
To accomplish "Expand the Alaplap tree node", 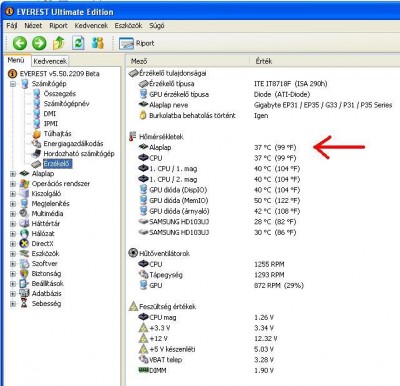I will 13,174.
